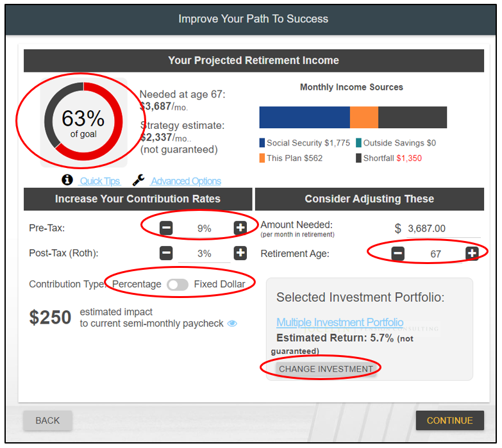Decrease the Pre-Tax contribution rate
The image size is (502, 448).
click(166, 228)
